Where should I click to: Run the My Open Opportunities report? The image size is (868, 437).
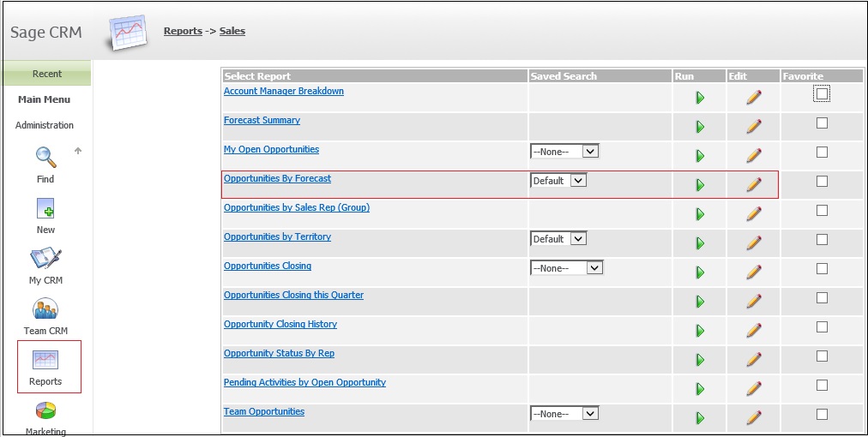pyautogui.click(x=700, y=156)
